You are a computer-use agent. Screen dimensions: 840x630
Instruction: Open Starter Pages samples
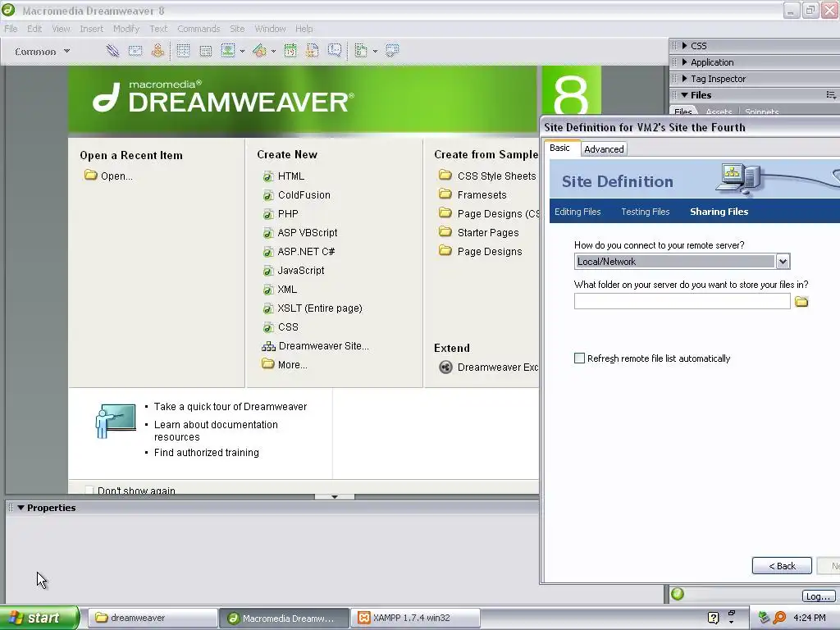(479, 232)
